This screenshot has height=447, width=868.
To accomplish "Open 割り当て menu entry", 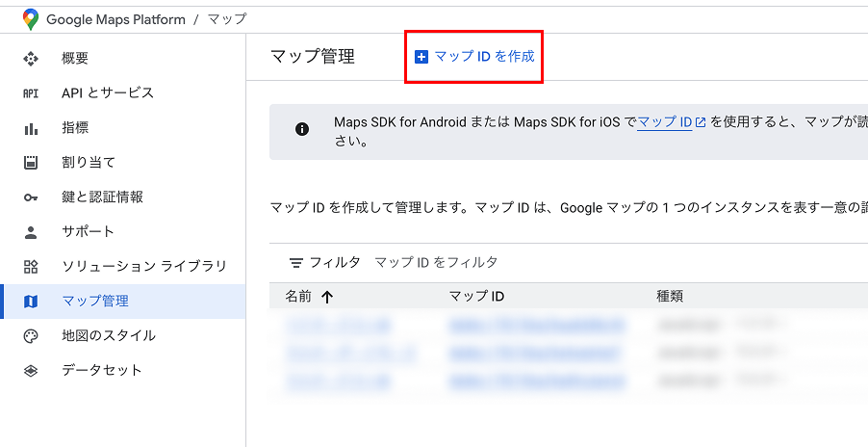I will tap(89, 162).
